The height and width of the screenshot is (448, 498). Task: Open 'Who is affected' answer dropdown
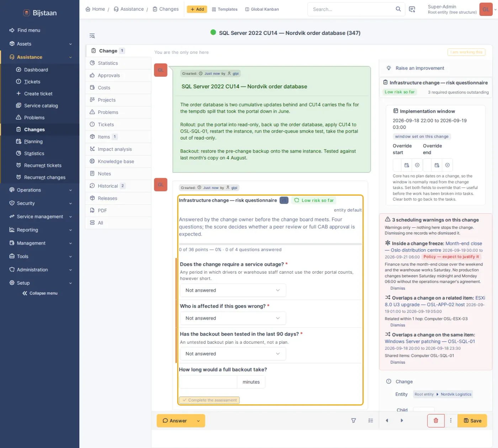point(233,318)
